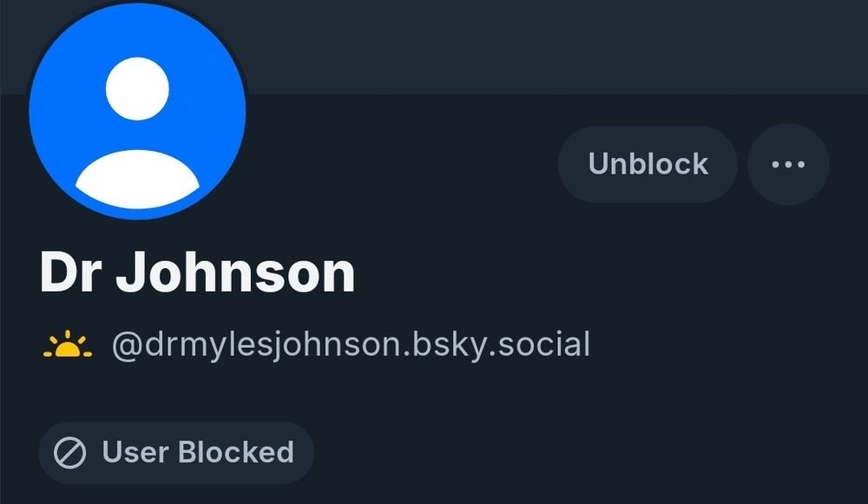
Task: Click "Johnson" in the profile display name
Action: point(235,272)
